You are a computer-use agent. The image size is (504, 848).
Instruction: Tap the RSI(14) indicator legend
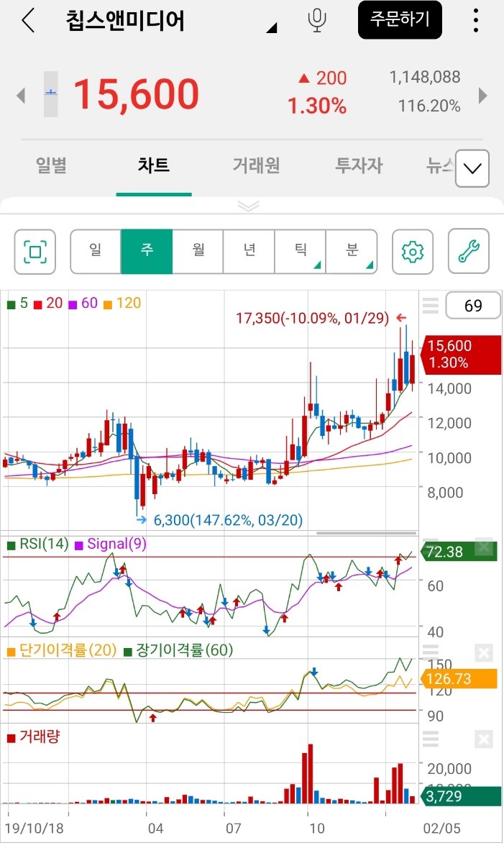click(38, 544)
